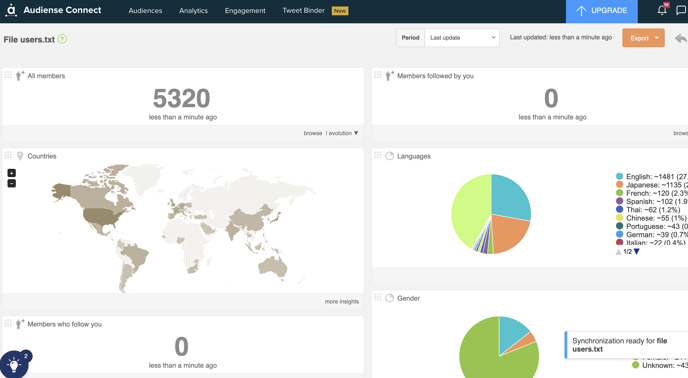The width and height of the screenshot is (688, 378).
Task: Click the help question mark beside File users.txt
Action: click(x=62, y=39)
